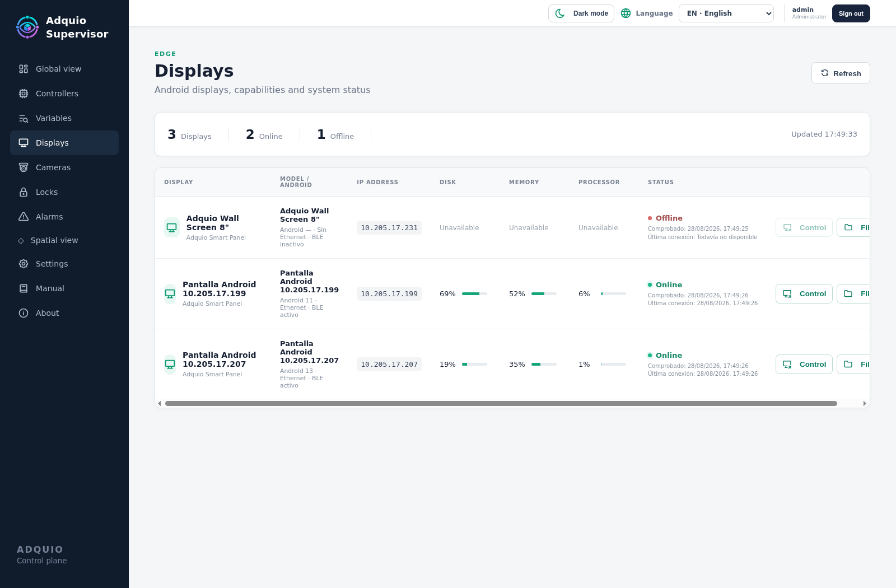Viewport: 896px width, 588px height.
Task: Click IP address 10.205.17.207 chip
Action: coord(389,365)
